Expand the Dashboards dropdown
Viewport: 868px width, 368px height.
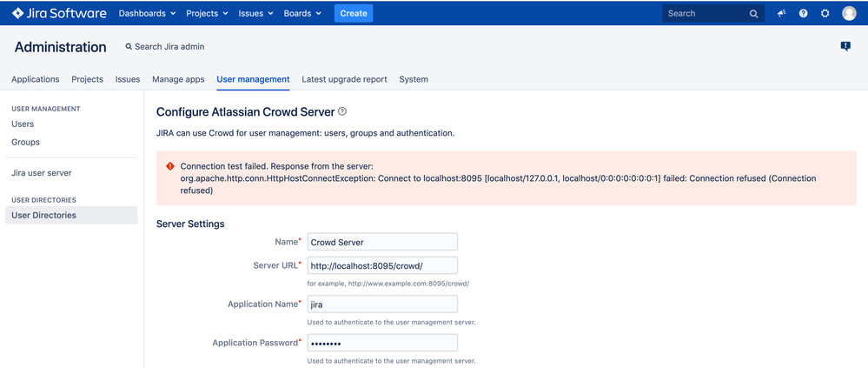tap(147, 13)
